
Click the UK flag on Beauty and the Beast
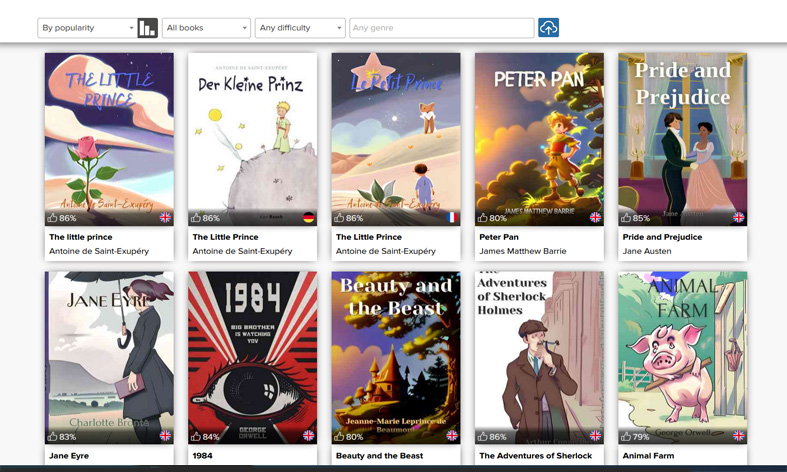452,435
